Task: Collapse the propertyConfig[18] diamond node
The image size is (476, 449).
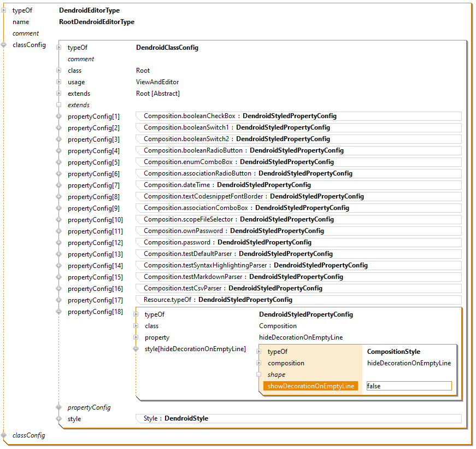Action: click(58, 311)
